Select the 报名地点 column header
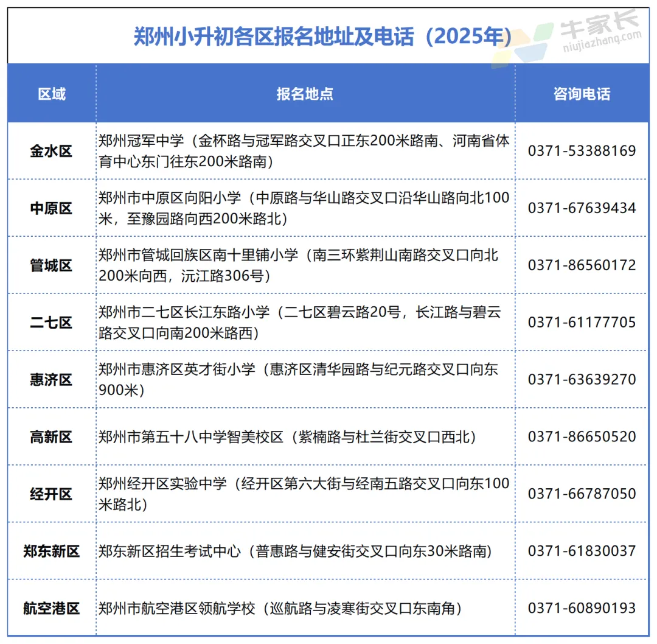Viewport: 657px width, 644px height. coord(305,94)
